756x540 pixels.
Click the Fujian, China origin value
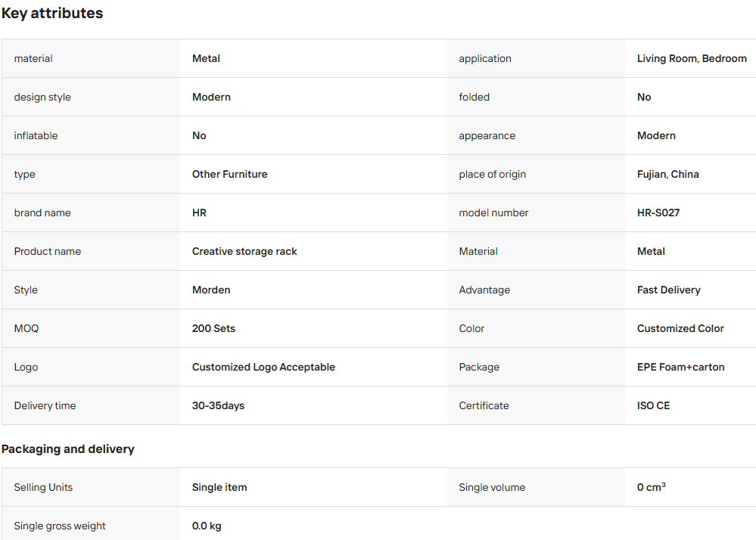pyautogui.click(x=667, y=174)
